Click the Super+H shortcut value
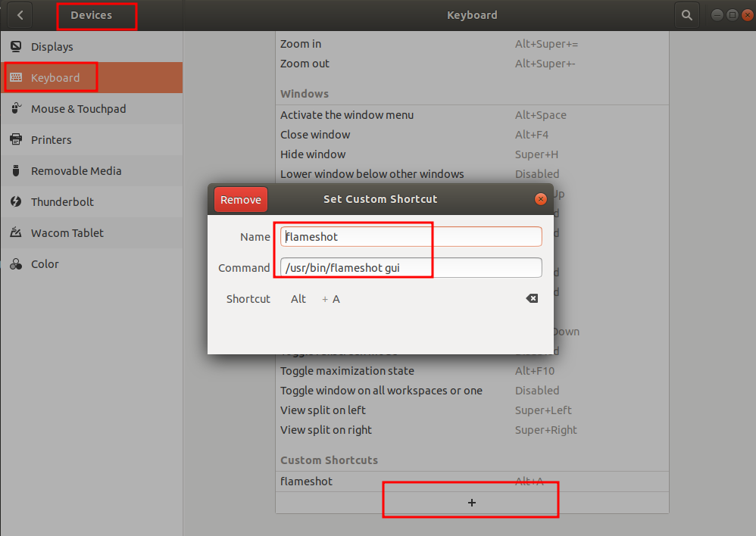The image size is (756, 536). tap(536, 154)
